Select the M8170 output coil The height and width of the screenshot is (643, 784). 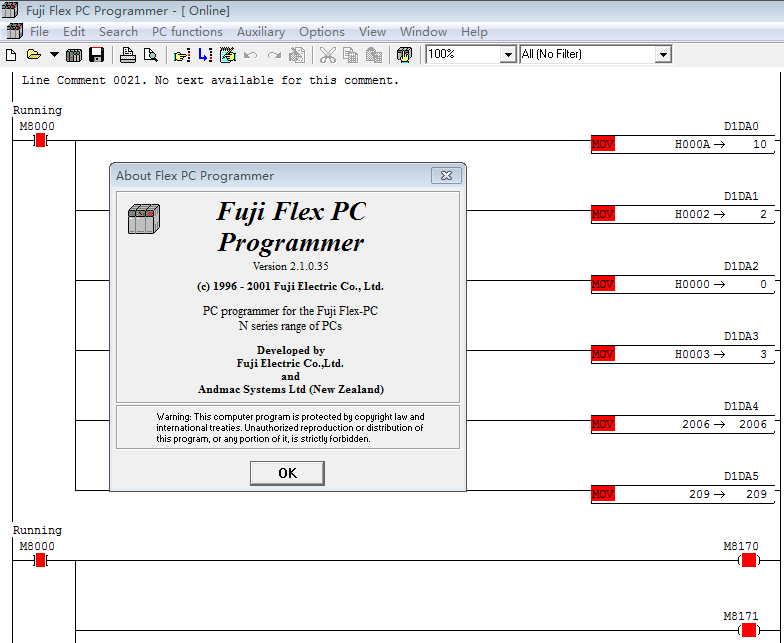coord(747,560)
